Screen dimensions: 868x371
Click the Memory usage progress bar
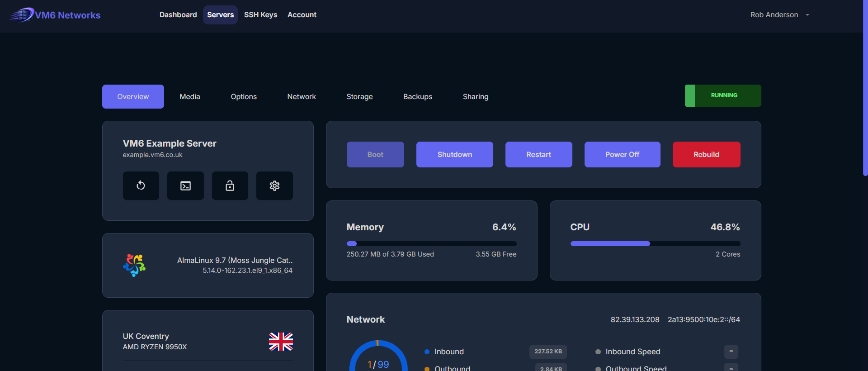click(x=431, y=243)
